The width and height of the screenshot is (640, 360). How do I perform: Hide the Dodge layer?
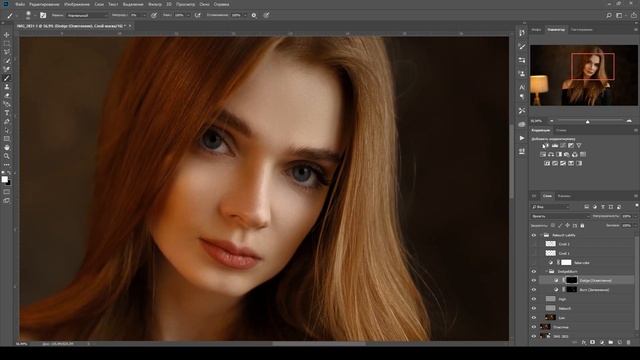[533, 280]
